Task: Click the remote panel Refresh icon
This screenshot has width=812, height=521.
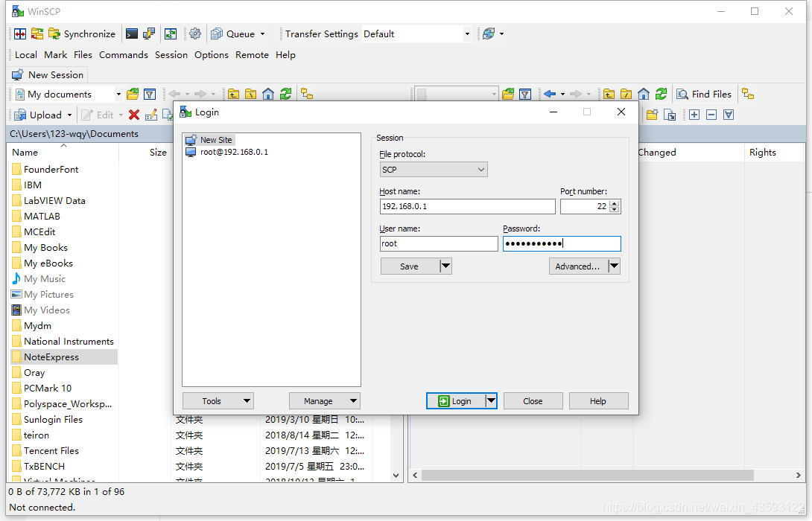Action: pos(661,95)
